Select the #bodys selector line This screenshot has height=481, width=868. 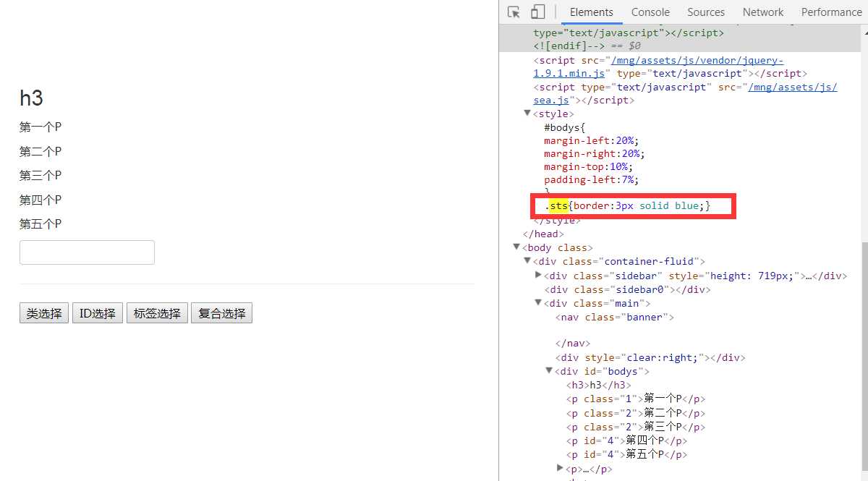[564, 127]
